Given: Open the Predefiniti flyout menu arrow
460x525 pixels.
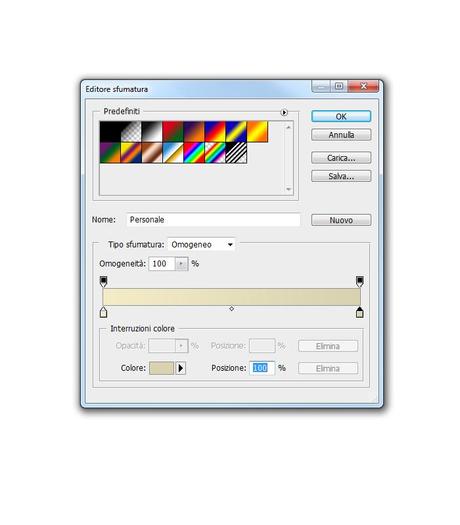Looking at the screenshot, I should pyautogui.click(x=284, y=112).
